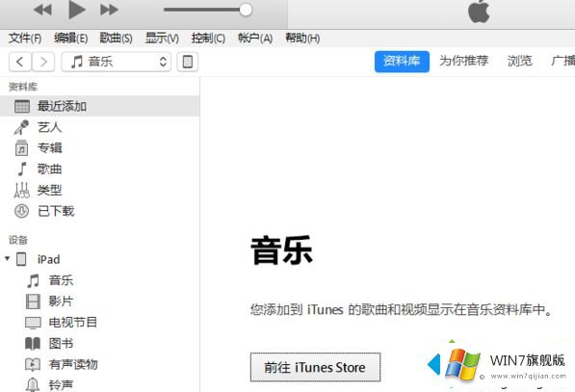Open the 帮助(H) menu

[x=302, y=38]
